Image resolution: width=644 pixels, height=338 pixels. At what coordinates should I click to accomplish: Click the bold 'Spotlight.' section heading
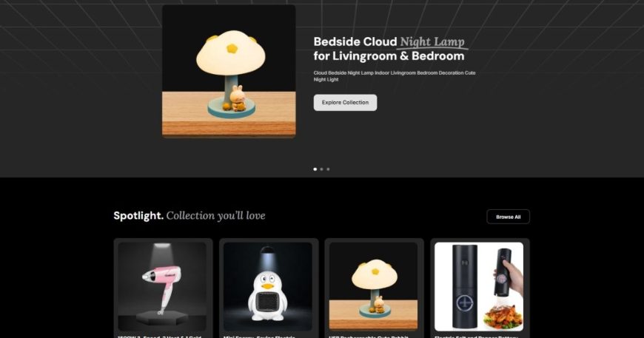pos(138,215)
